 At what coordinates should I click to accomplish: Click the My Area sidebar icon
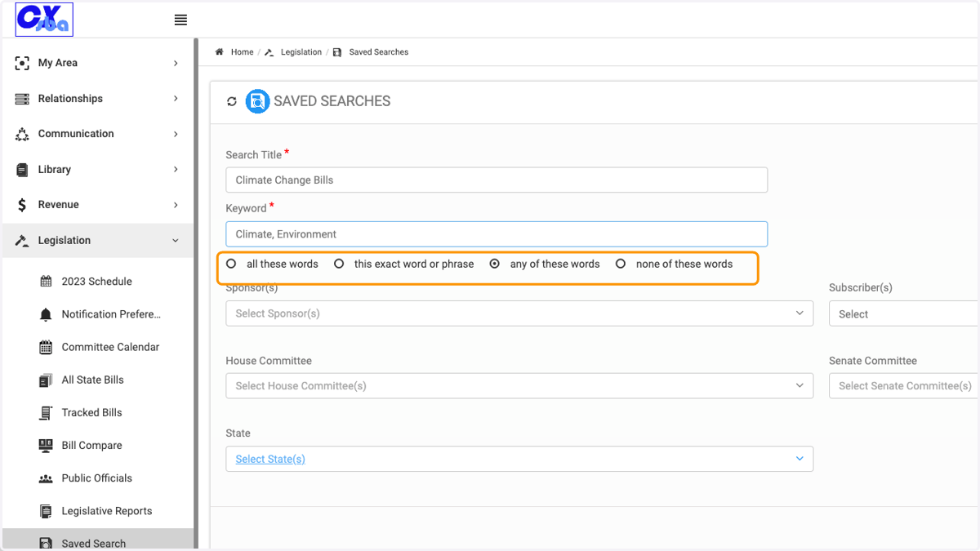(22, 63)
